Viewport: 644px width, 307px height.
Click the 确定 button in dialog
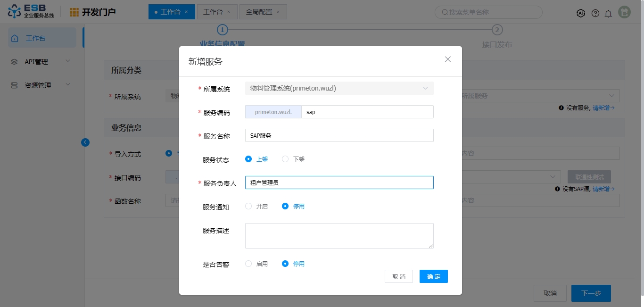[x=433, y=276]
